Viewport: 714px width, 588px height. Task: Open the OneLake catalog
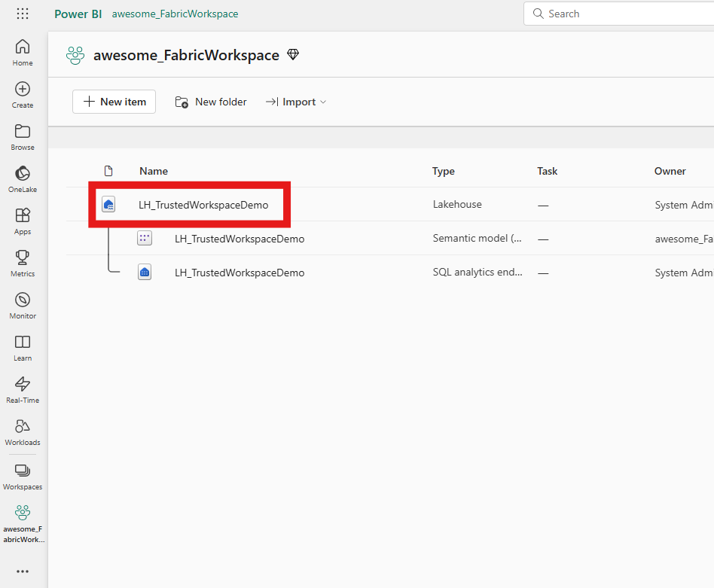click(23, 179)
